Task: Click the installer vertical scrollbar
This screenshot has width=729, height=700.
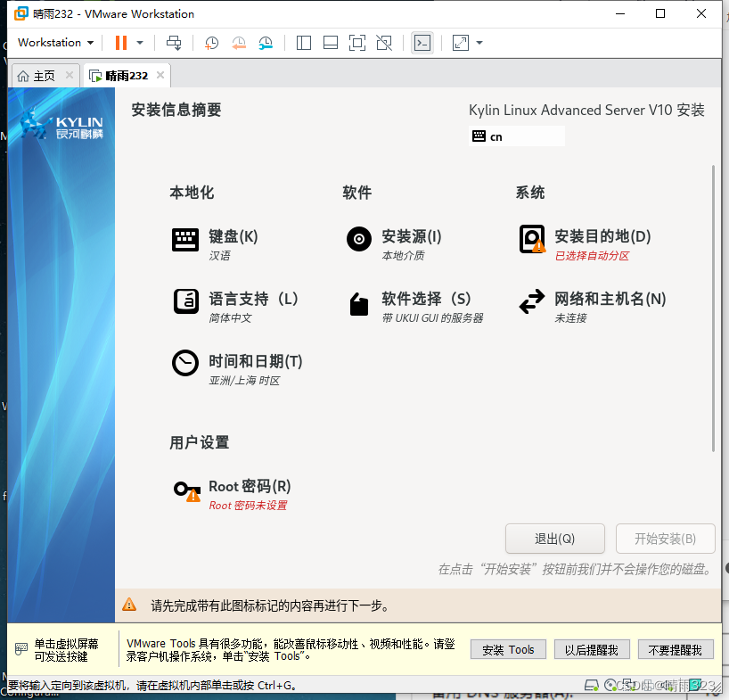Action: [713, 308]
